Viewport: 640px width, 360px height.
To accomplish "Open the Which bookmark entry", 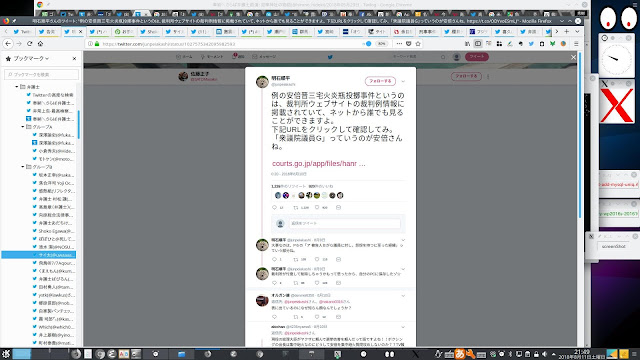I will (x=53, y=327).
